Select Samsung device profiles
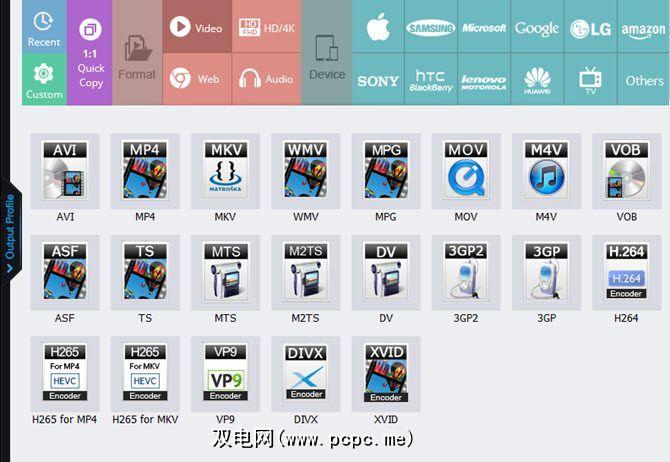This screenshot has height=462, width=670. 431,26
